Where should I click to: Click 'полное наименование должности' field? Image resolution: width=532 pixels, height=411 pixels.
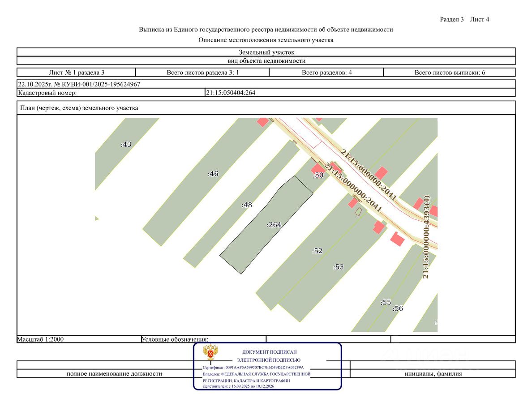[114, 374]
